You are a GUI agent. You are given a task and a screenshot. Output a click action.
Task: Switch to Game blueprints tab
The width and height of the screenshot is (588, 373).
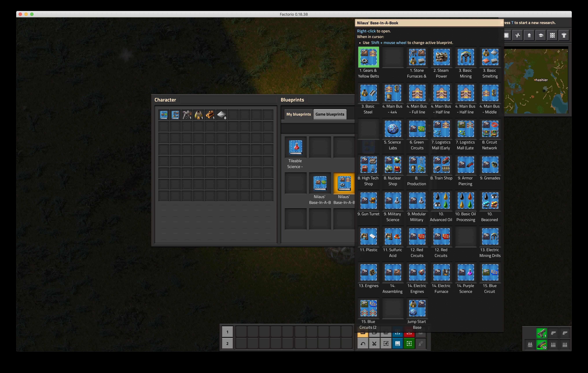pyautogui.click(x=330, y=114)
